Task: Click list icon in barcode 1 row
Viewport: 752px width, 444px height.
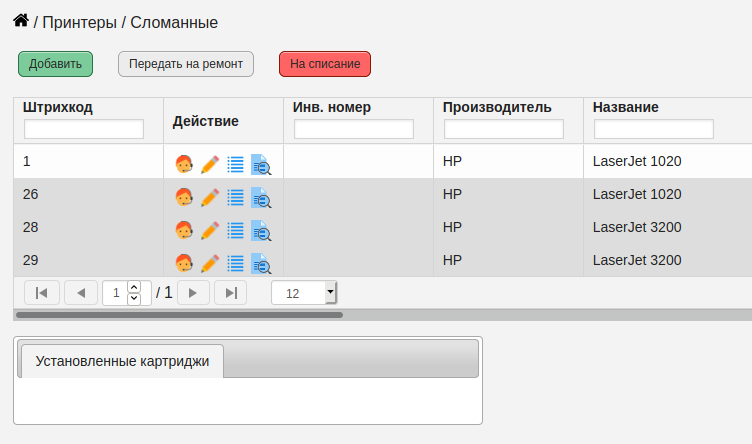Action: pyautogui.click(x=235, y=164)
